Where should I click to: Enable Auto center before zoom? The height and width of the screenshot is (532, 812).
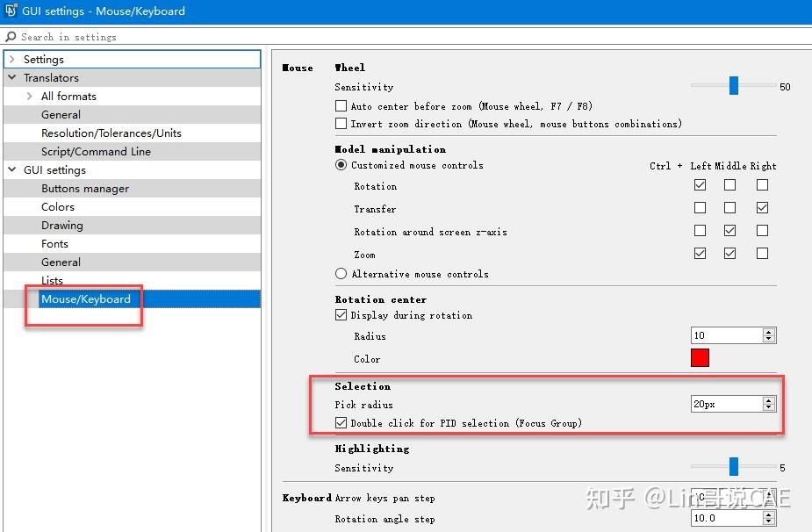pos(340,106)
